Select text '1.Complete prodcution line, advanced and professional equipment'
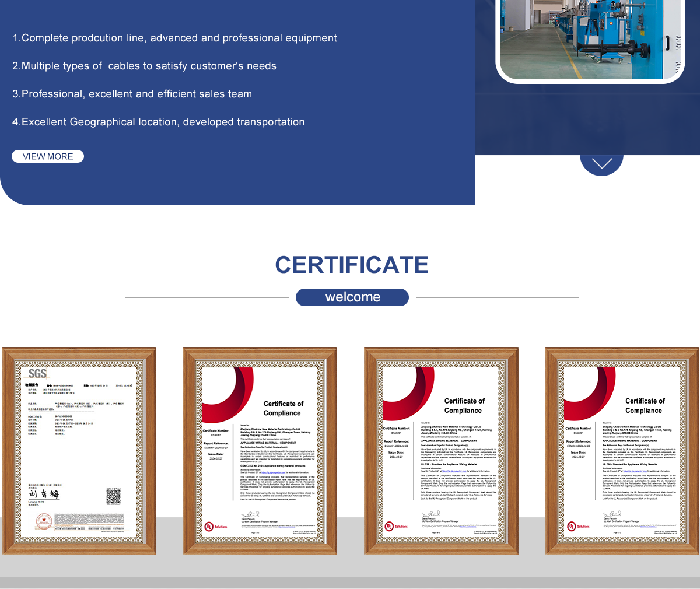Image resolution: width=700 pixels, height=589 pixels. point(175,38)
